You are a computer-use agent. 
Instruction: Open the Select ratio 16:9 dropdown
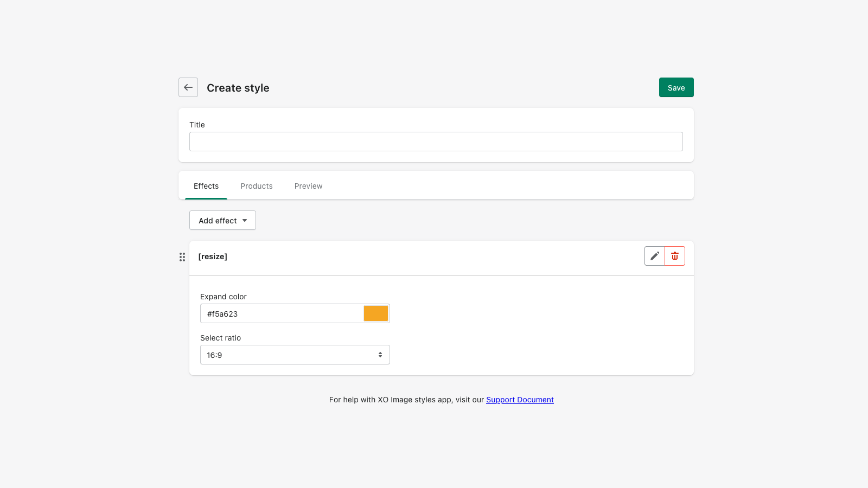pyautogui.click(x=288, y=355)
